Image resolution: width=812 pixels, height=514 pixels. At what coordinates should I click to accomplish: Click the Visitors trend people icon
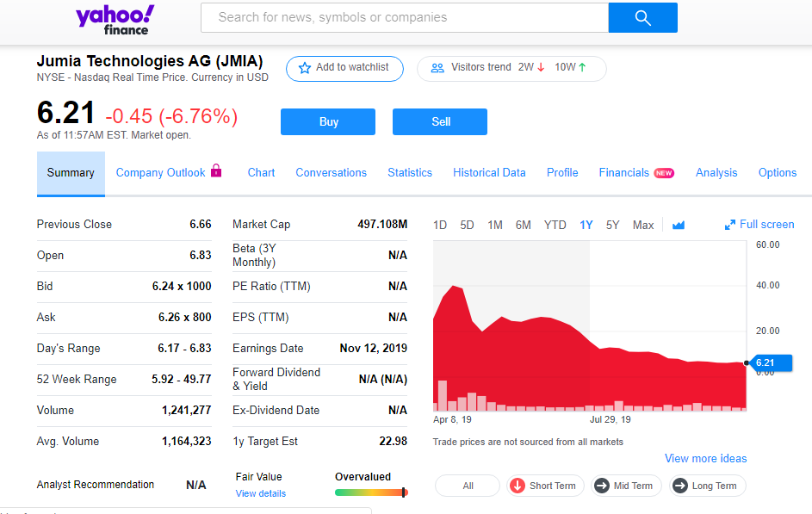click(x=437, y=68)
